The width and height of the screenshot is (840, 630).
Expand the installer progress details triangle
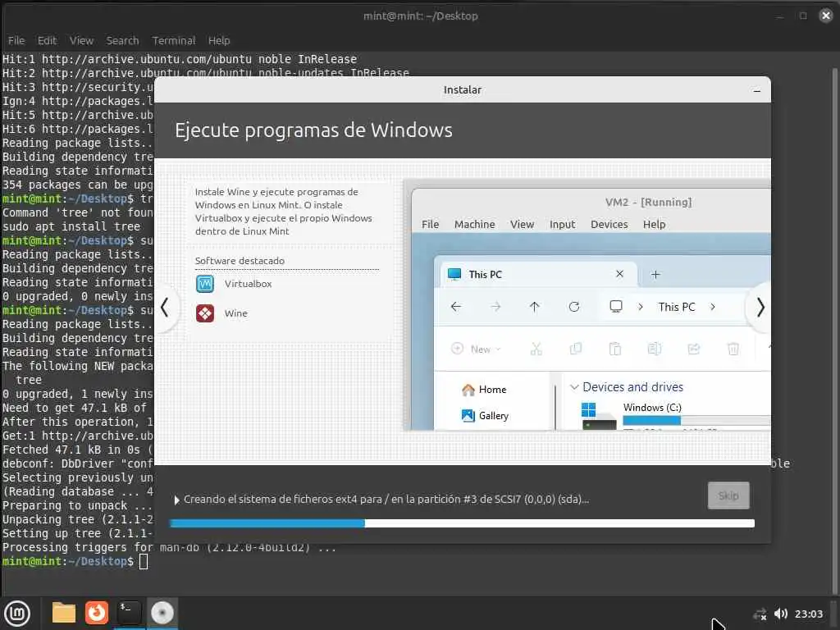click(177, 500)
